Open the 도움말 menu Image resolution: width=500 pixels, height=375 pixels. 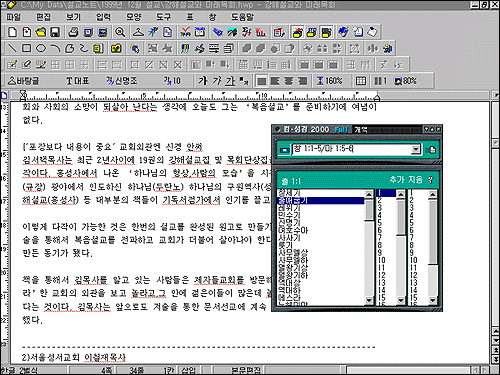[242, 17]
